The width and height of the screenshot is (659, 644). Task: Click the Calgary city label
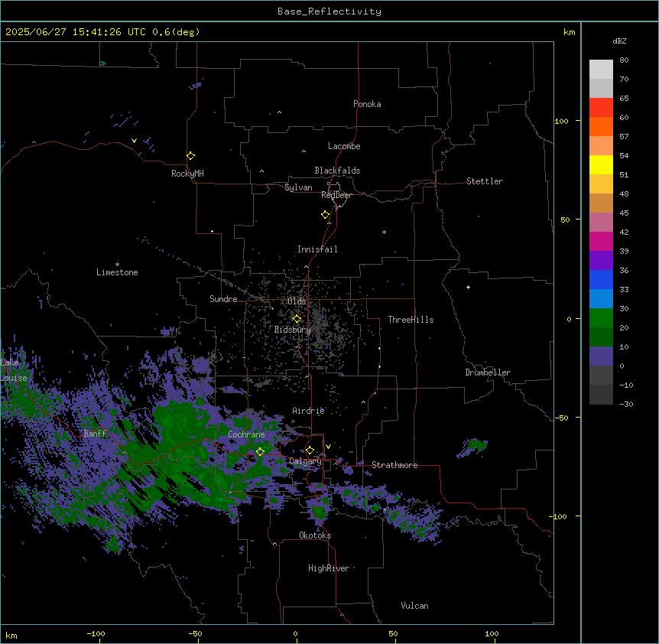(x=306, y=461)
